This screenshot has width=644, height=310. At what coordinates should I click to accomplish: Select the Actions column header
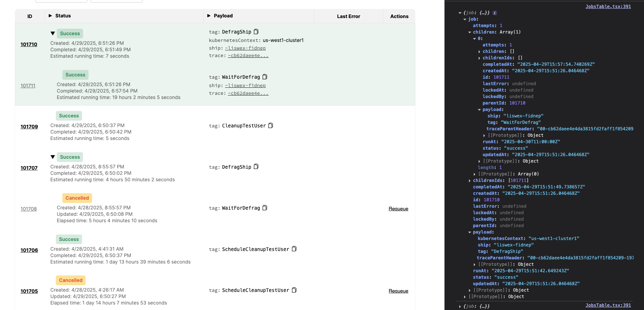399,16
